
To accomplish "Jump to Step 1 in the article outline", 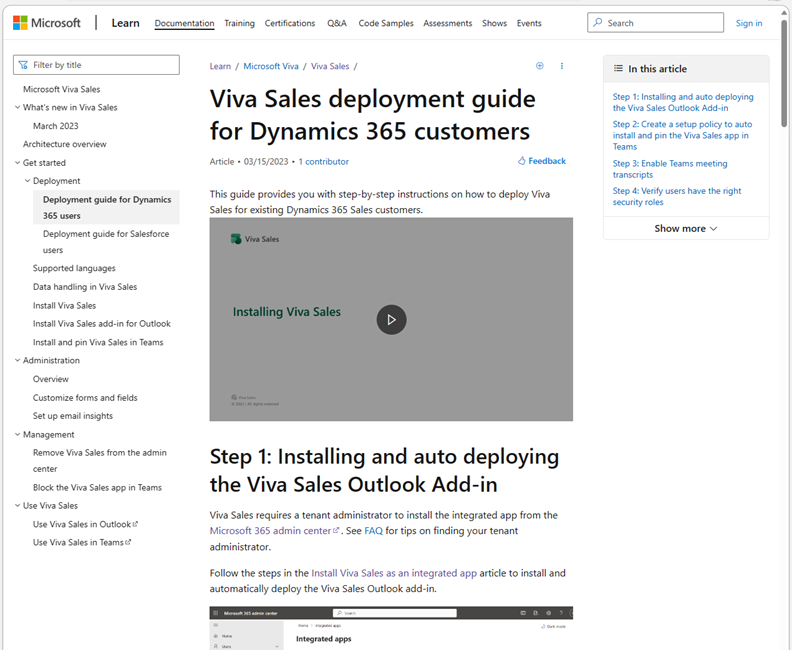I will 683,102.
